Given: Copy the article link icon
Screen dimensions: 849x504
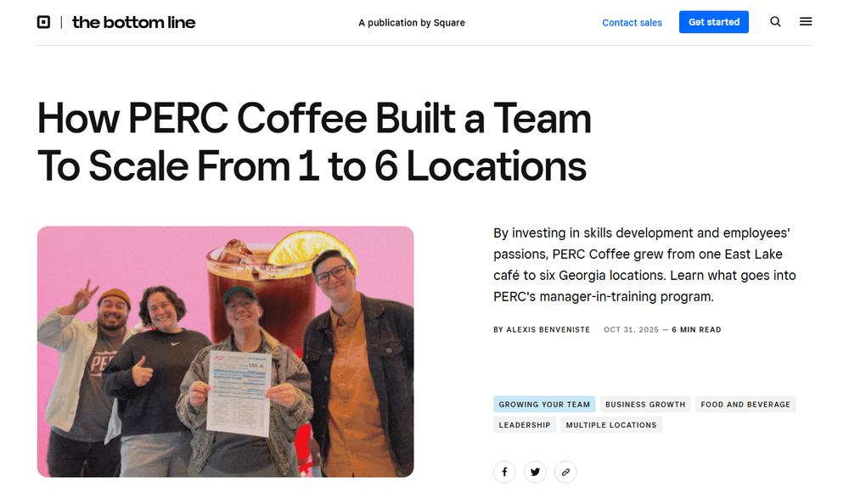Looking at the screenshot, I should 565,472.
